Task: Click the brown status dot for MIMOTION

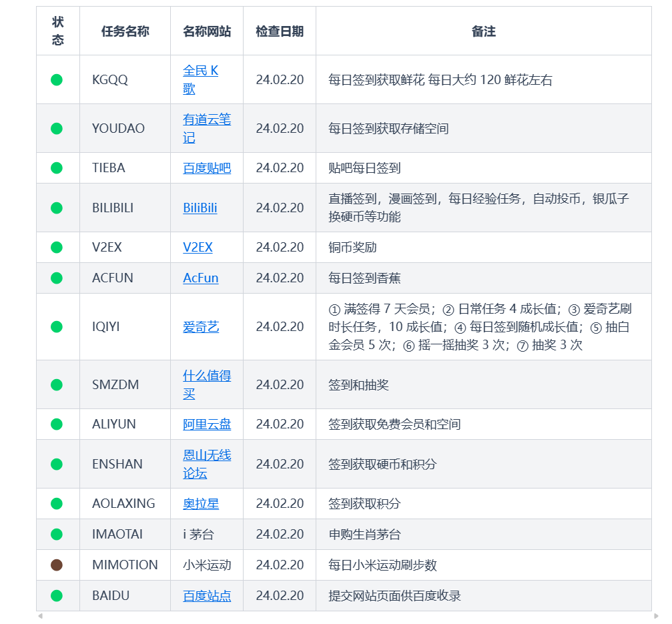Action: pyautogui.click(x=57, y=565)
